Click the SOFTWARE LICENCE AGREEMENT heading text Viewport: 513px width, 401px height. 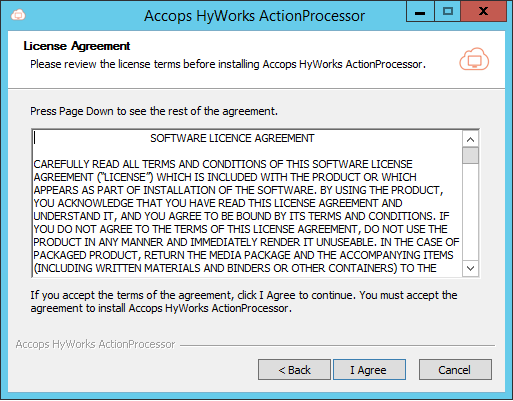[x=232, y=138]
